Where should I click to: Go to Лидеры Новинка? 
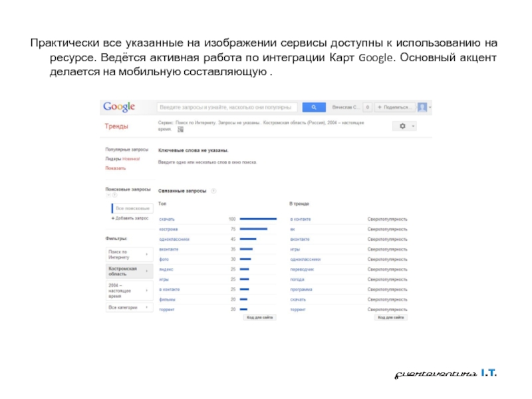pyautogui.click(x=122, y=159)
